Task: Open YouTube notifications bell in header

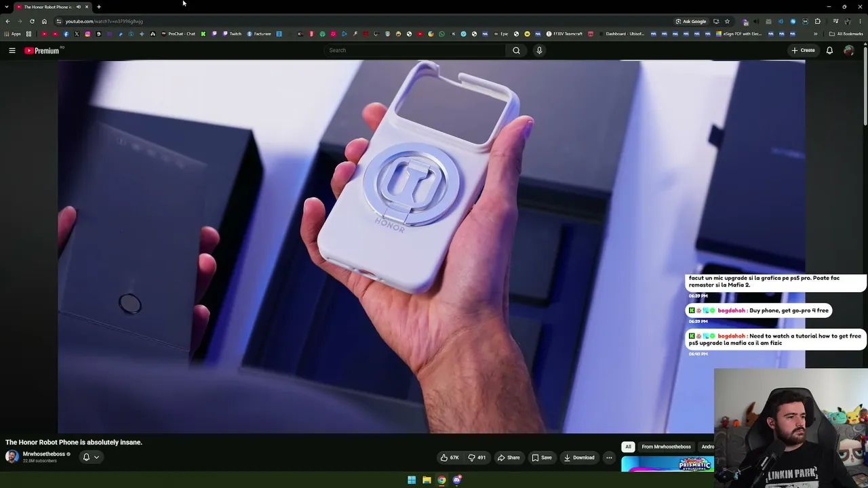Action: (x=829, y=50)
